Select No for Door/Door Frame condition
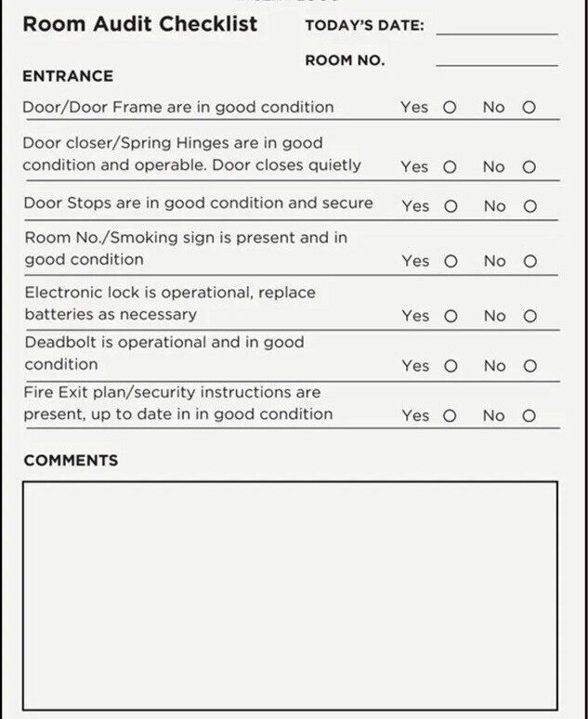The image size is (588, 719). [x=529, y=108]
